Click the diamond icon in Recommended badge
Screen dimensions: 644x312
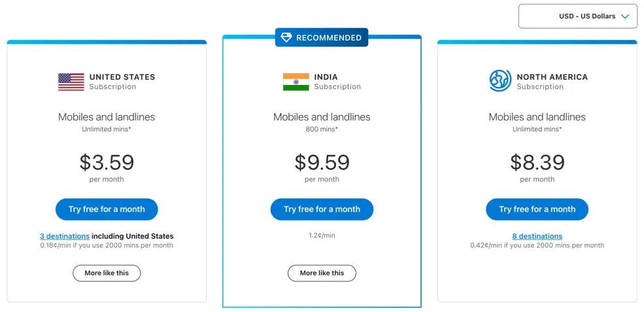coord(286,37)
